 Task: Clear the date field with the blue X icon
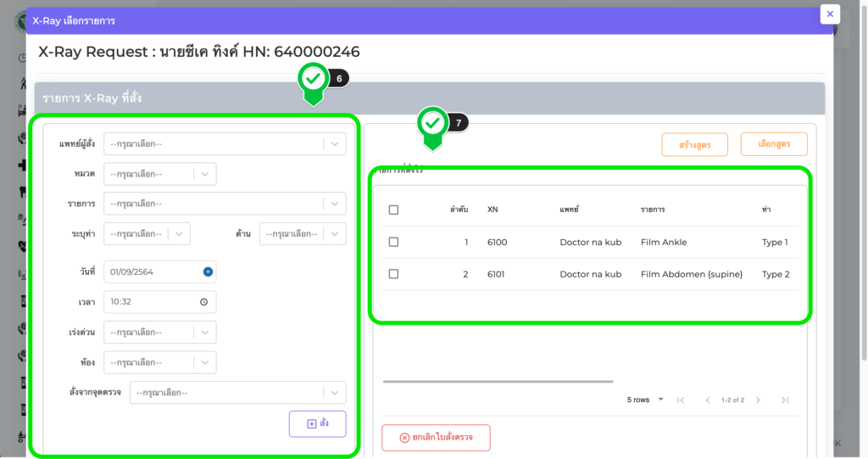click(208, 271)
